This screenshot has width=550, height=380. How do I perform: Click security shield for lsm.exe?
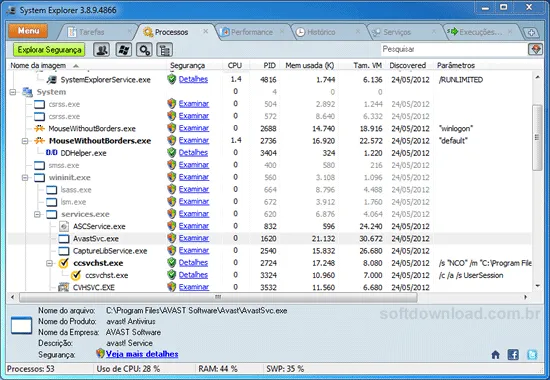coord(172,201)
